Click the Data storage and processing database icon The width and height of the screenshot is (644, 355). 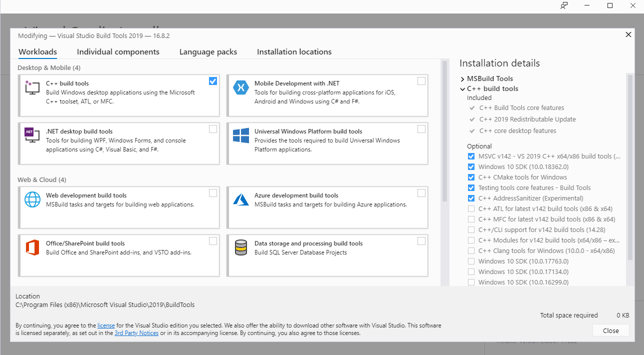241,247
